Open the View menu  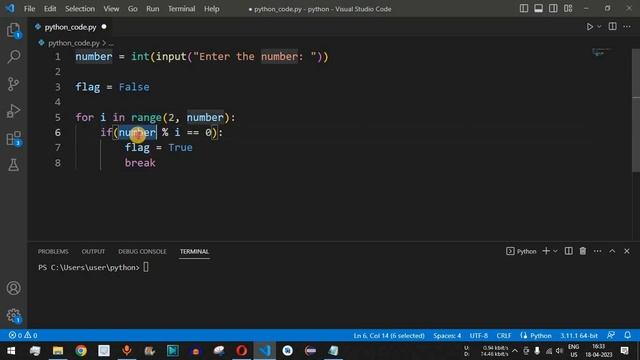pyautogui.click(x=111, y=9)
